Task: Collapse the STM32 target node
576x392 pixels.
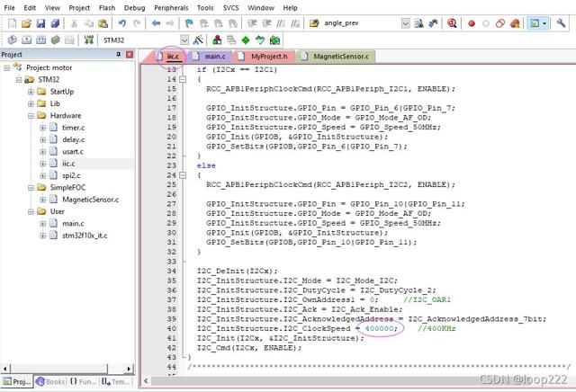Action: (19, 80)
